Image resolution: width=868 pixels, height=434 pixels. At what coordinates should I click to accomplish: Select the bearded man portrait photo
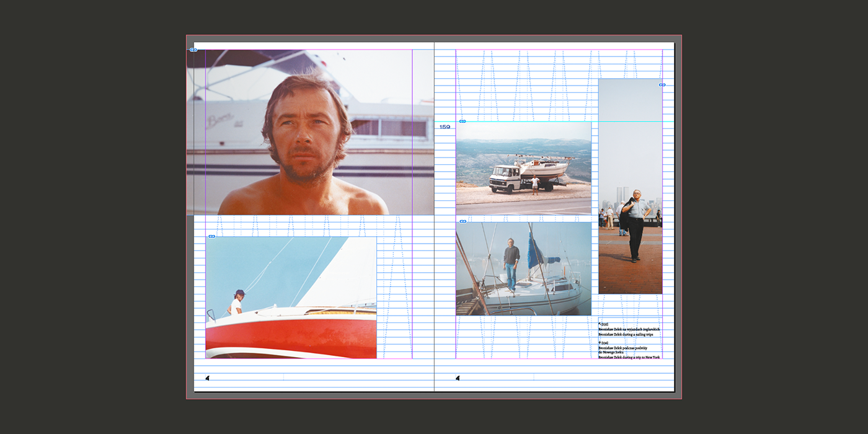point(310,132)
